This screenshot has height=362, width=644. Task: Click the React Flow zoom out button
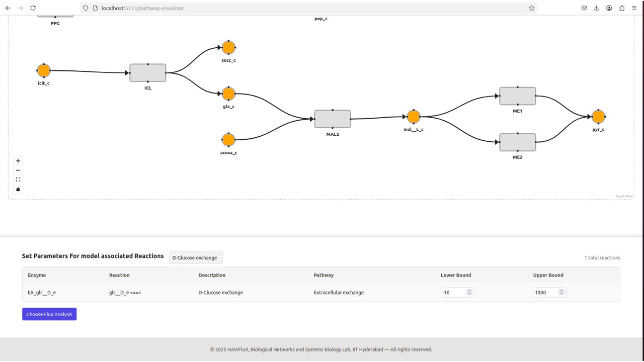(x=18, y=170)
